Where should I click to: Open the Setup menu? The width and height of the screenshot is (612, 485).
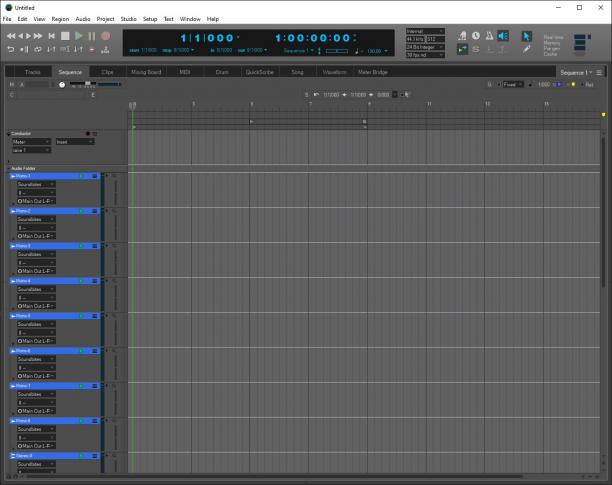coord(150,19)
